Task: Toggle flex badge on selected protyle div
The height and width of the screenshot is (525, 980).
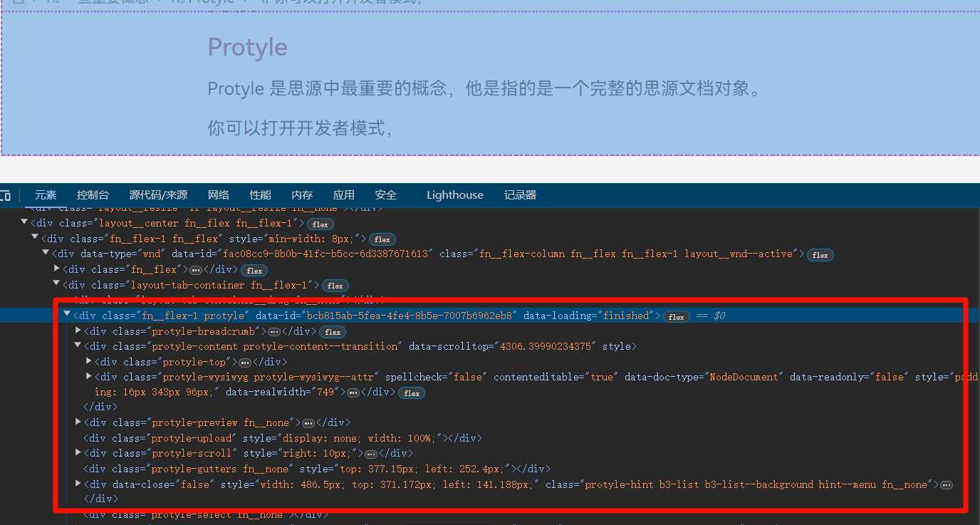Action: pos(676,316)
